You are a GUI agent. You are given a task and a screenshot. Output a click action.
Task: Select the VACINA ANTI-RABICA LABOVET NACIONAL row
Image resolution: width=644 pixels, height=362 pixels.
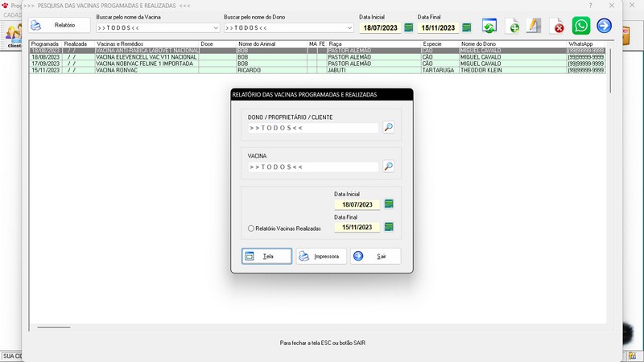tap(317, 51)
